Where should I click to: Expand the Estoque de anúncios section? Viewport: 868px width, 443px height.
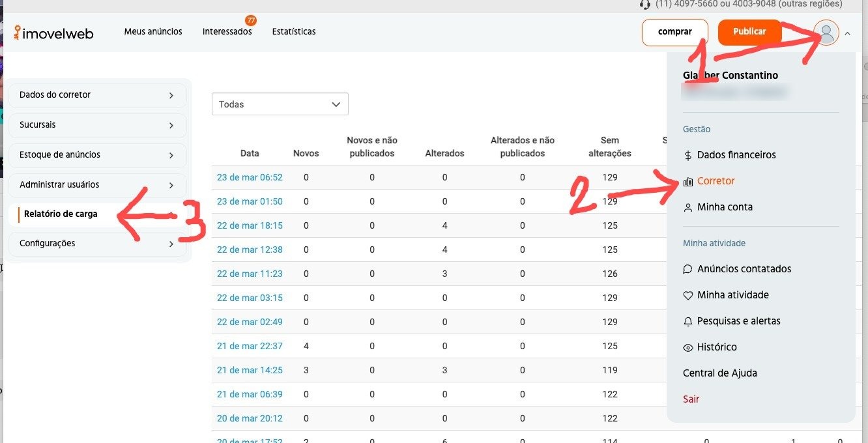(97, 155)
